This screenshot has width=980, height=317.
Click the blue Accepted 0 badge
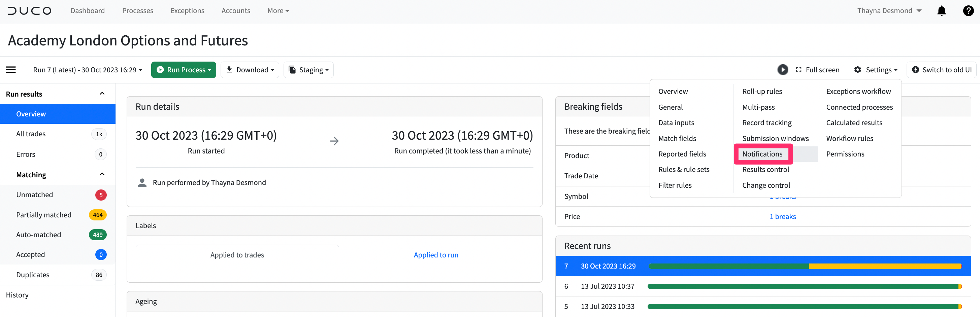click(101, 255)
